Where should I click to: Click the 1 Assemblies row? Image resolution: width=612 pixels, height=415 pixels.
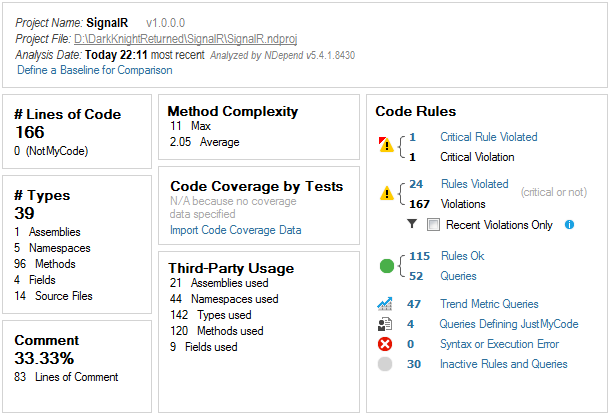[47, 232]
